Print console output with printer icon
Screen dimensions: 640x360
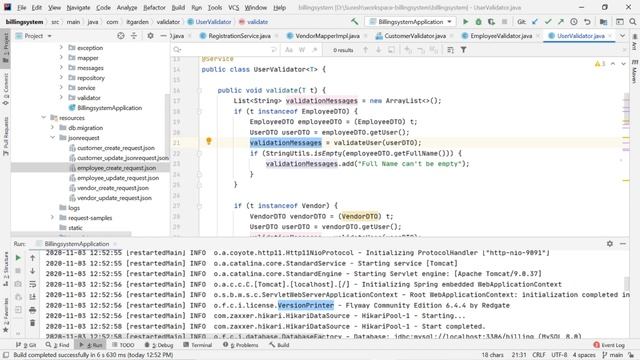[33, 310]
